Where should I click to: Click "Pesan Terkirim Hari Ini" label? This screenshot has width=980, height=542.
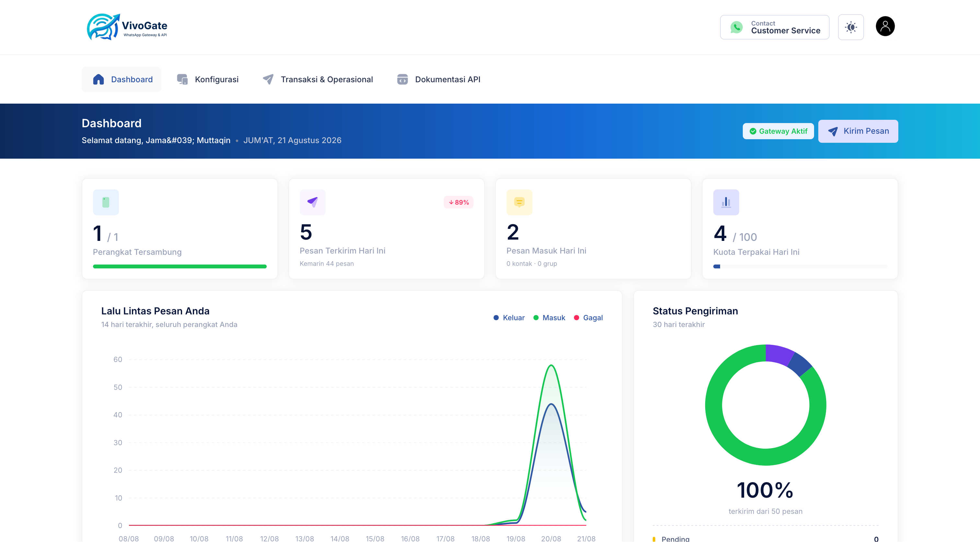pos(343,251)
